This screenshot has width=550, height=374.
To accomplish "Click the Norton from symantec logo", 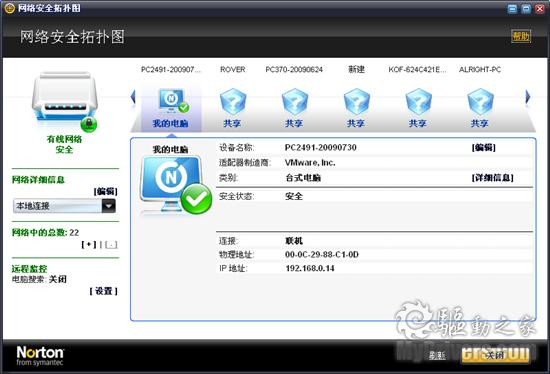I will [x=40, y=356].
